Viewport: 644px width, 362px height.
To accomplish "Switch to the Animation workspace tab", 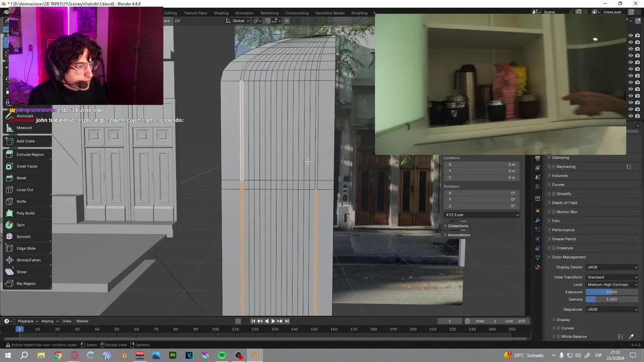I will tap(245, 13).
